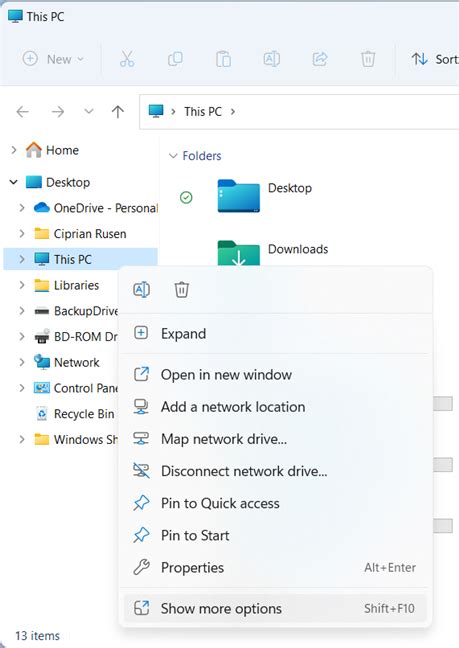The height and width of the screenshot is (648, 459).
Task: Expand the This PC tree node
Action: pos(22,259)
